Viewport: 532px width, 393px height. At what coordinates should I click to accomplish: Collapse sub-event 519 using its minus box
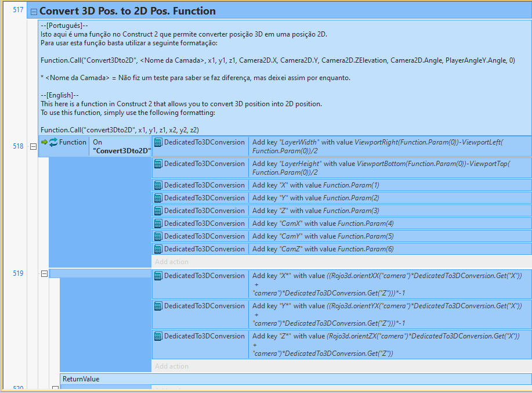pyautogui.click(x=44, y=273)
